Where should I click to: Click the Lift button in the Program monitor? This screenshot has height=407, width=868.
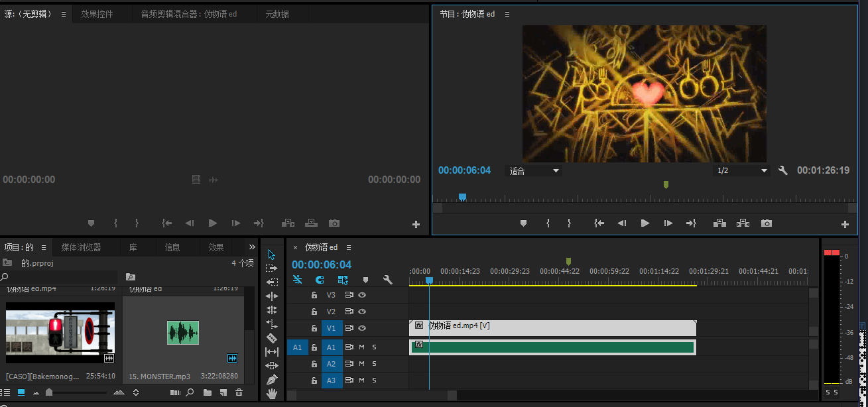(x=719, y=223)
